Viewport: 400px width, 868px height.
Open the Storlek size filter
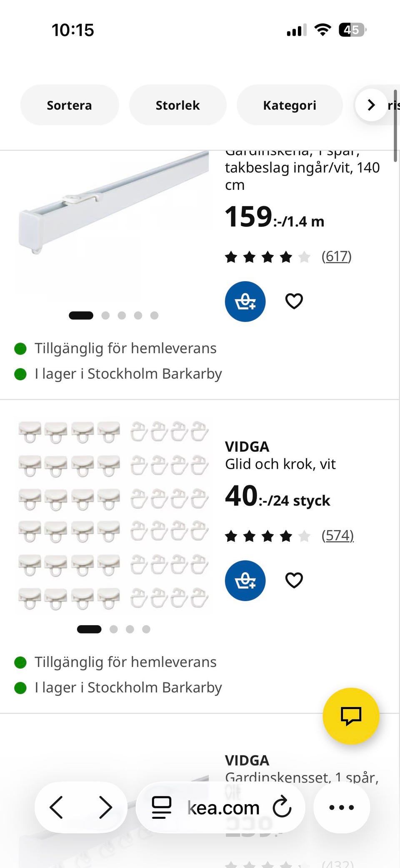point(177,105)
